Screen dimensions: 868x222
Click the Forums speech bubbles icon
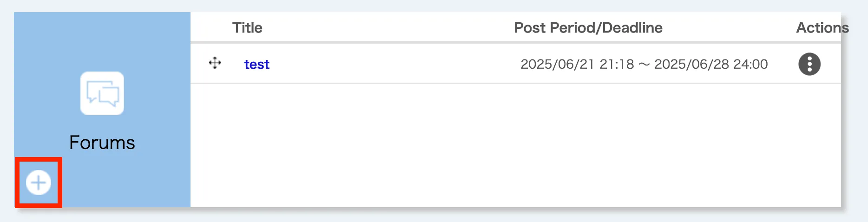(102, 93)
